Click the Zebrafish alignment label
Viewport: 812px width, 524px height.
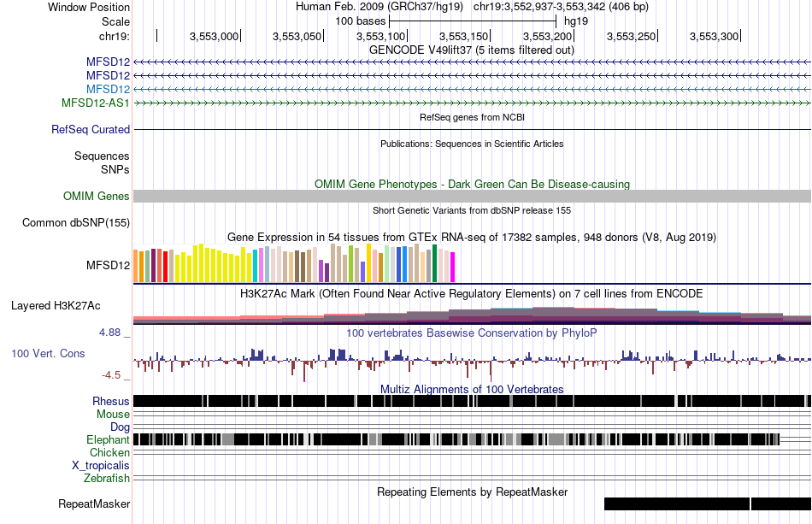coord(107,478)
